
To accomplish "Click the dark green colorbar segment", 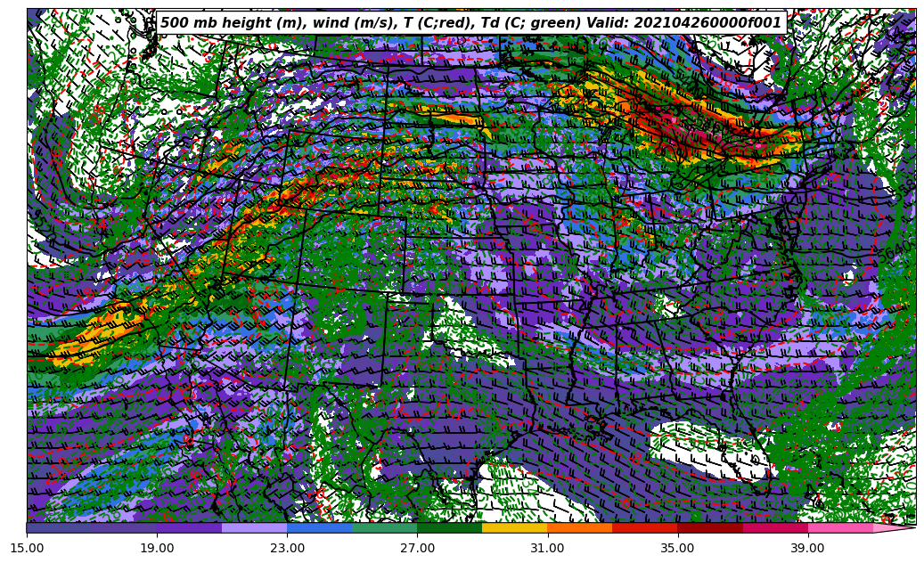I will point(449,527).
